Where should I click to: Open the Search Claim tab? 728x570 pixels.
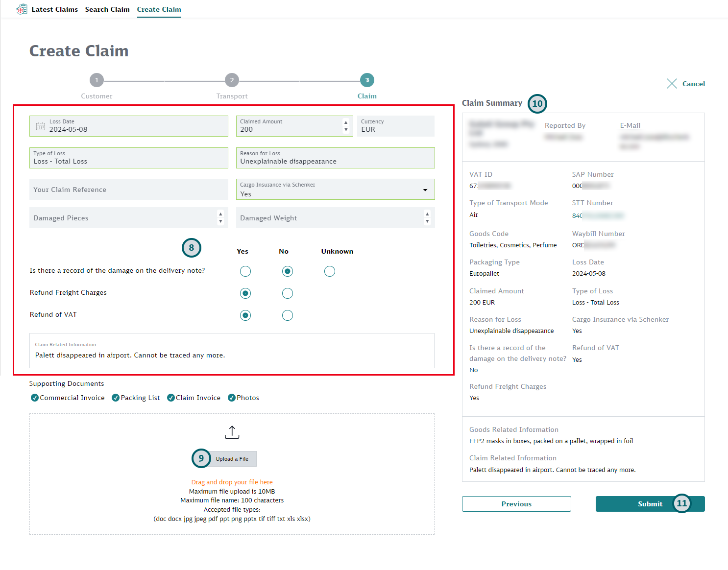pos(107,9)
